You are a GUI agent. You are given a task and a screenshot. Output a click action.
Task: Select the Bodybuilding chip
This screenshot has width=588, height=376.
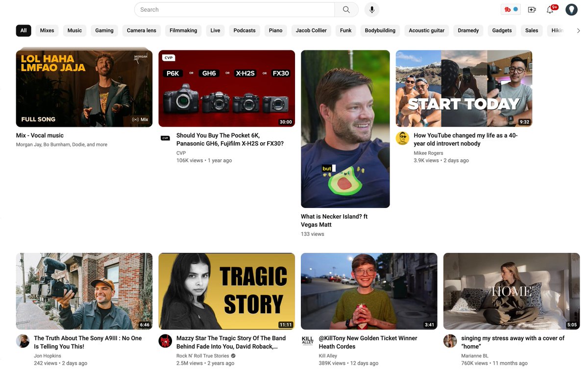pyautogui.click(x=380, y=30)
